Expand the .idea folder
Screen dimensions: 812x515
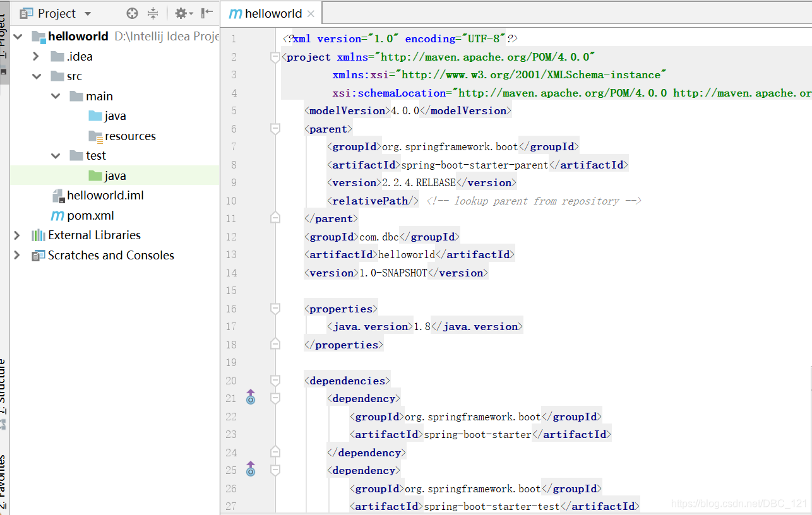point(37,56)
